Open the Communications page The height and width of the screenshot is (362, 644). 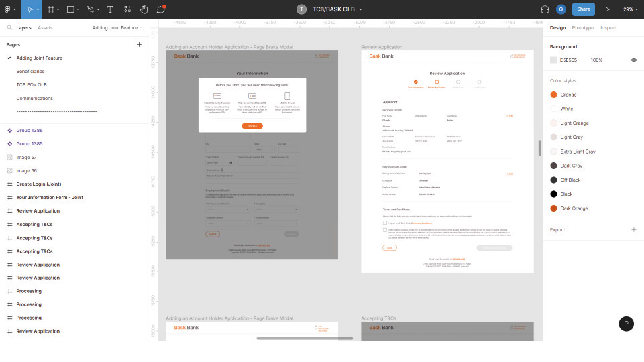click(34, 99)
